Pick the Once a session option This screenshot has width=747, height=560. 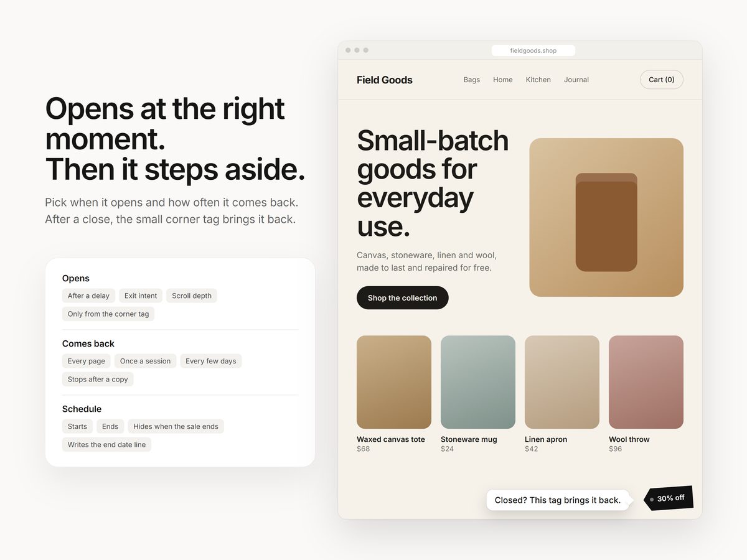145,362
